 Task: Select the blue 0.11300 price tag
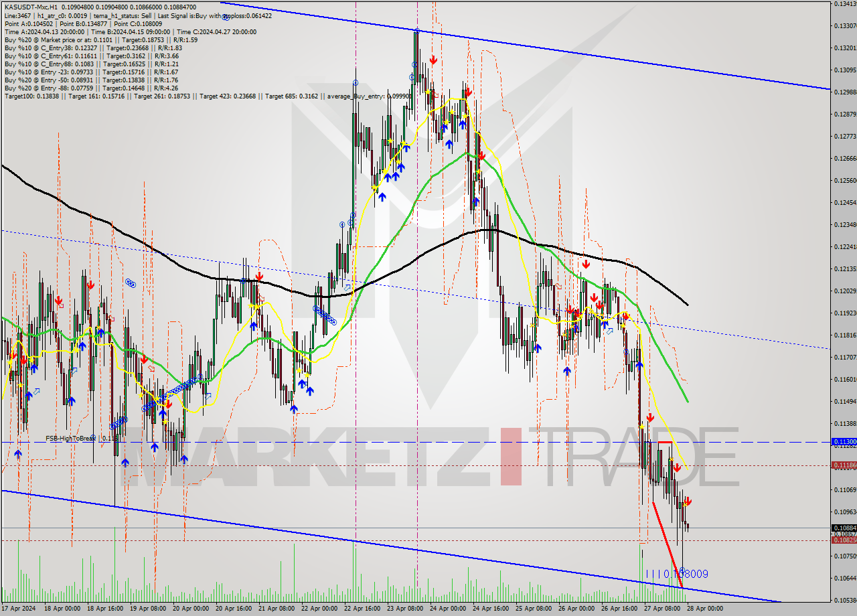point(843,442)
